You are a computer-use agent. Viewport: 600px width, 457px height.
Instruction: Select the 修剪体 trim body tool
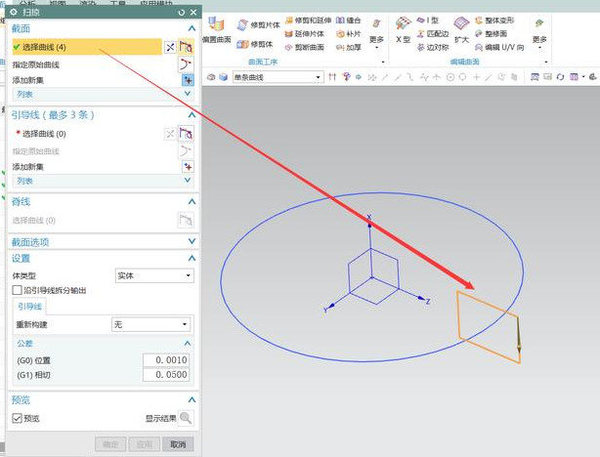[254, 44]
